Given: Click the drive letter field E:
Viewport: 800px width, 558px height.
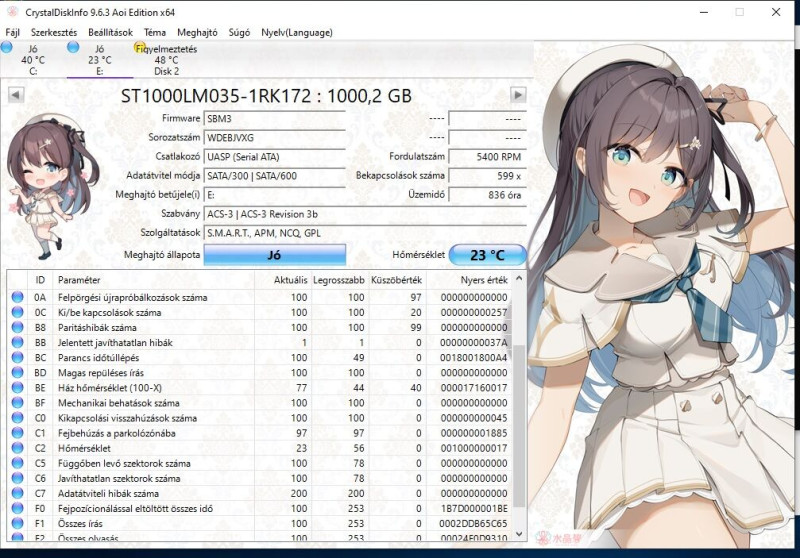Looking at the screenshot, I should coord(274,195).
